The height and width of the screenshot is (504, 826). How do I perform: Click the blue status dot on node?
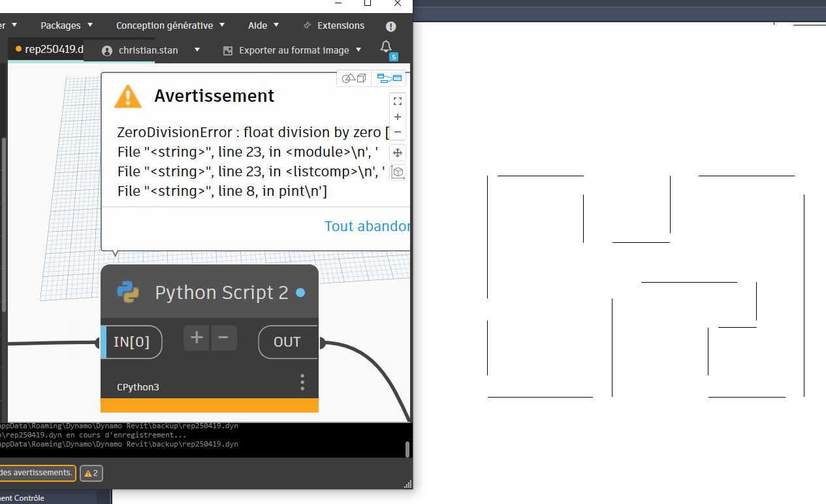point(300,293)
